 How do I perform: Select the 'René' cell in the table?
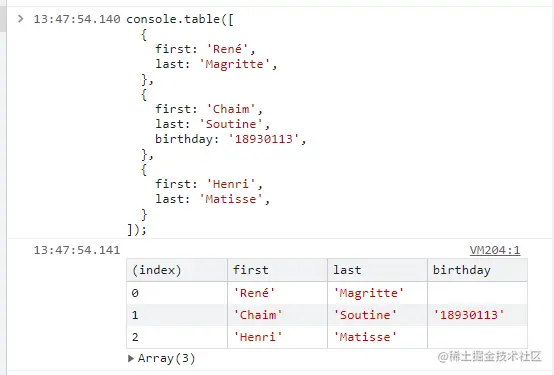click(277, 293)
